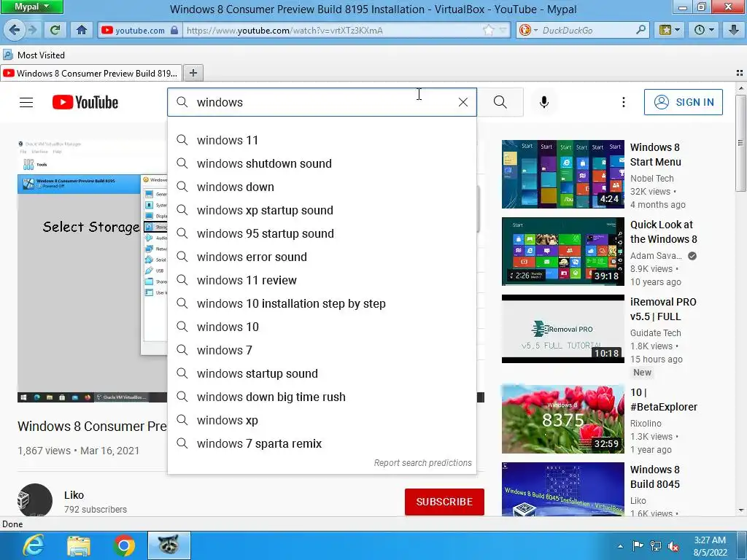This screenshot has height=560, width=747.
Task: Click the padlock site security icon
Action: [x=174, y=31]
